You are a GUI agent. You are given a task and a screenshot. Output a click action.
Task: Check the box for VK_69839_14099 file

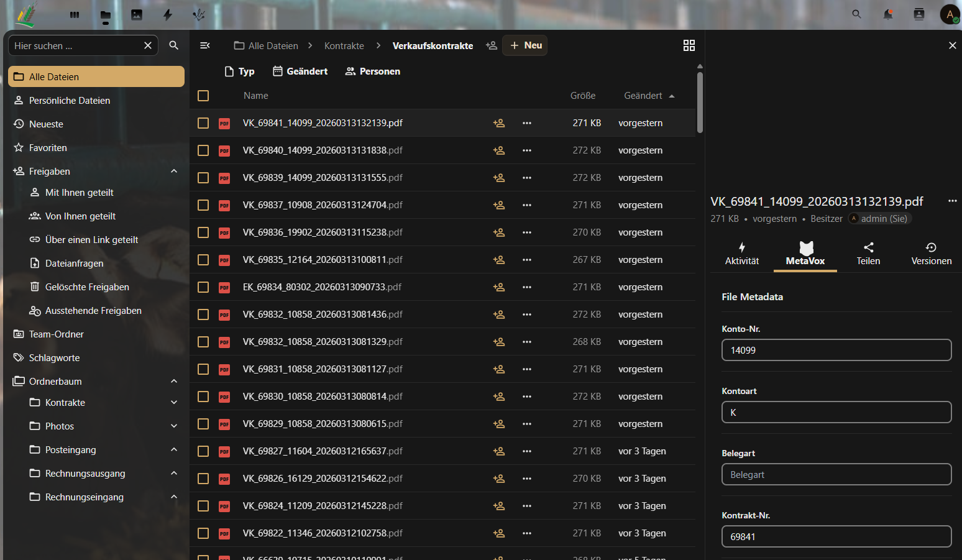(203, 178)
